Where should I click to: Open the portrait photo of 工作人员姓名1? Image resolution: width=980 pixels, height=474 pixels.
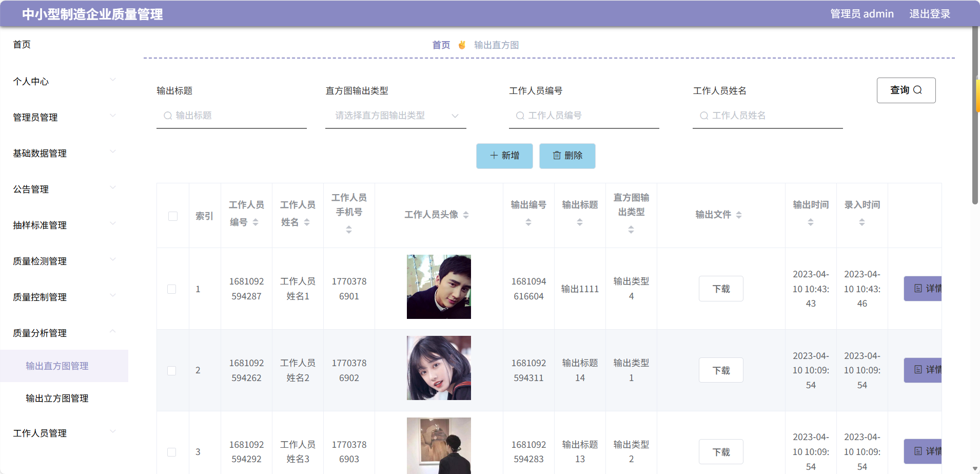(439, 287)
